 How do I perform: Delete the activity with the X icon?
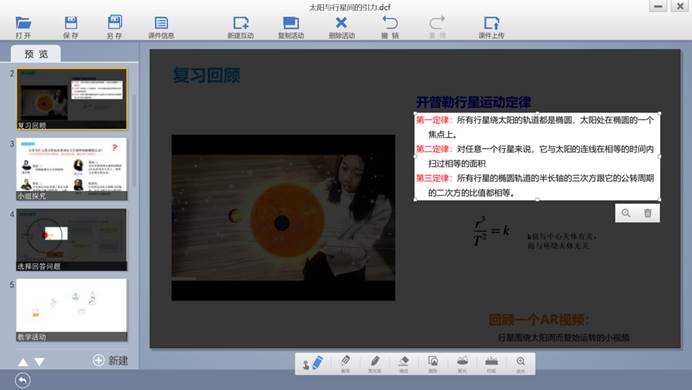tap(342, 27)
